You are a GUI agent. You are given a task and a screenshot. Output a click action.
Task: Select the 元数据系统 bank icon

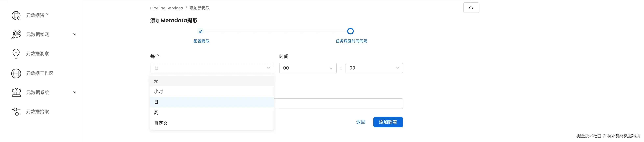click(16, 92)
